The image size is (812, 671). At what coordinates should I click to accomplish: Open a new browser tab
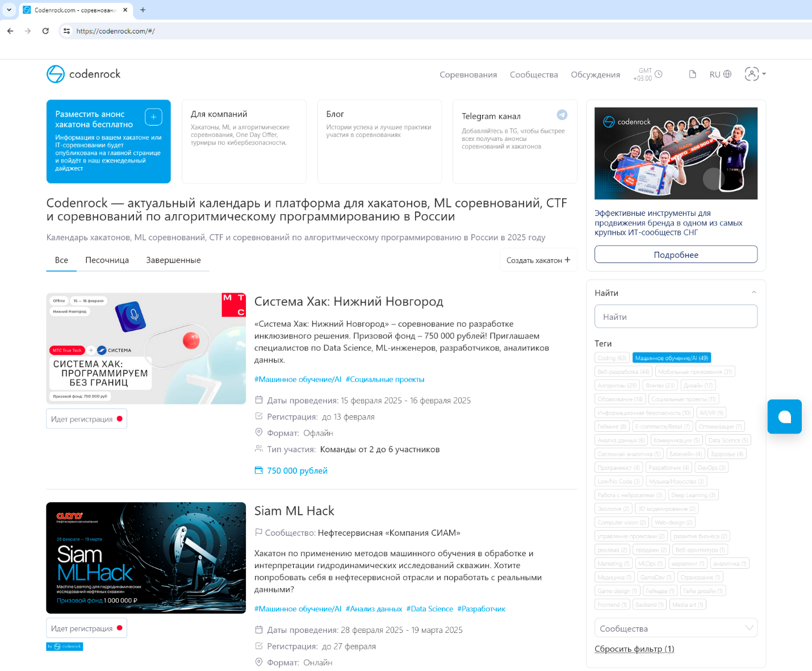click(143, 10)
